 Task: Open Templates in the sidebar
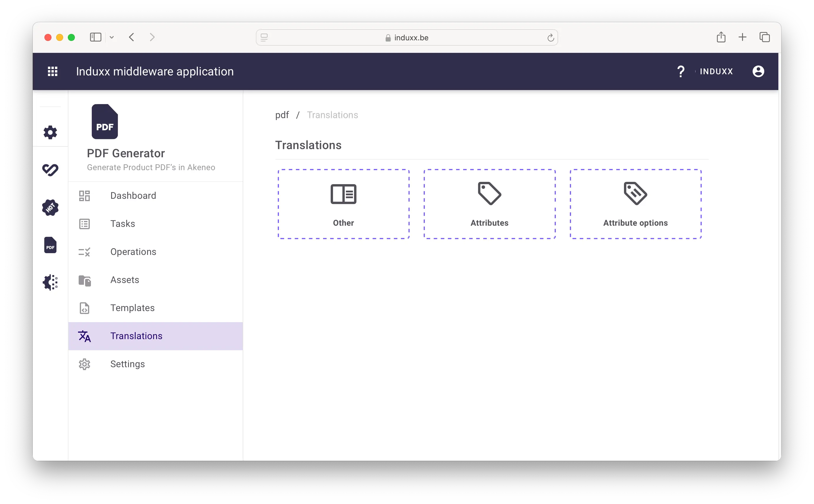point(132,308)
